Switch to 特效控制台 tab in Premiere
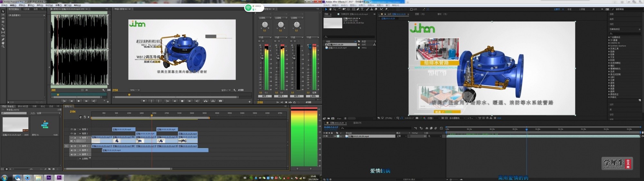This screenshot has height=181, width=644. pos(14,9)
